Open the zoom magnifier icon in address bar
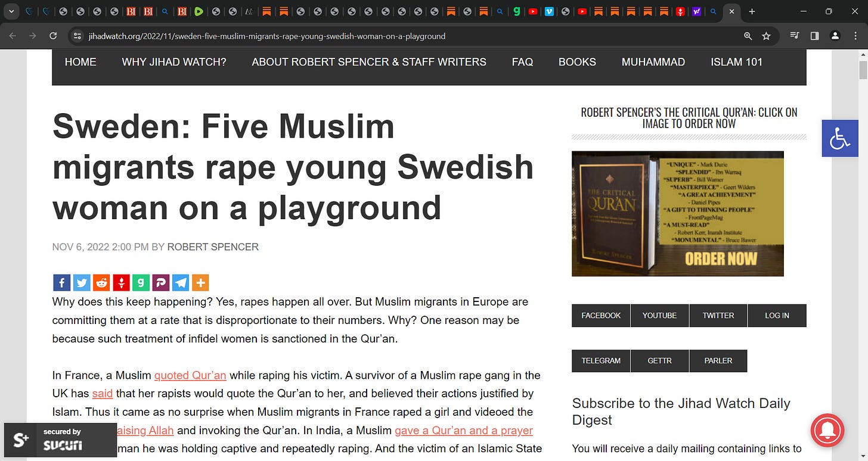This screenshot has height=461, width=868. click(748, 36)
